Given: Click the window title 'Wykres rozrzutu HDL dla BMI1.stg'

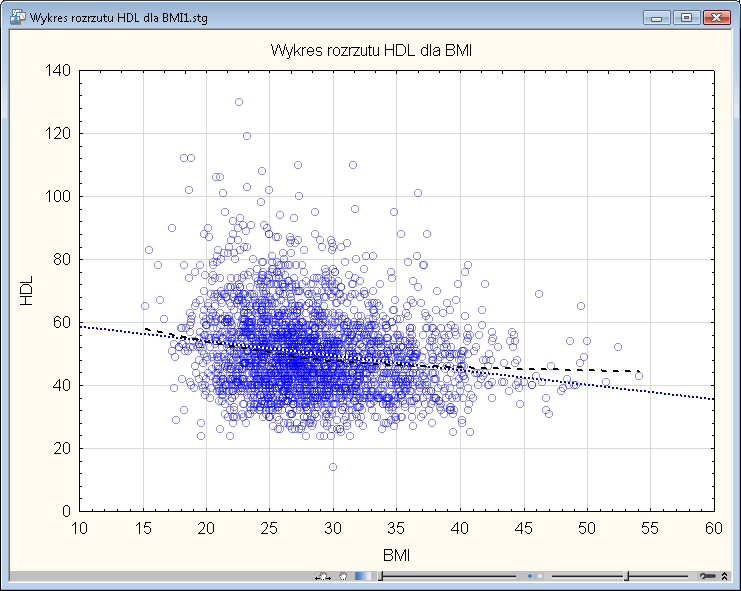Looking at the screenshot, I should coord(119,18).
